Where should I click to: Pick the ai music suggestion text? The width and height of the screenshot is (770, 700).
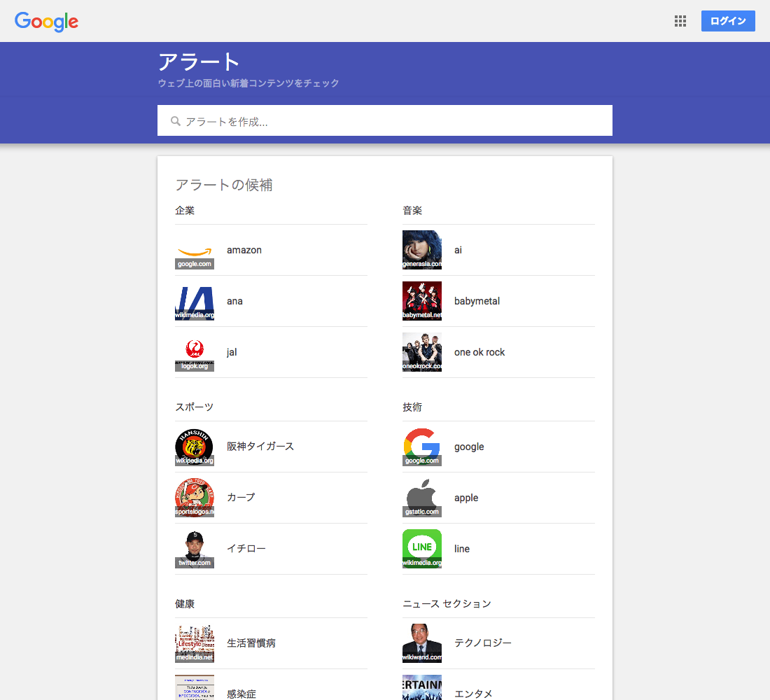(x=458, y=250)
